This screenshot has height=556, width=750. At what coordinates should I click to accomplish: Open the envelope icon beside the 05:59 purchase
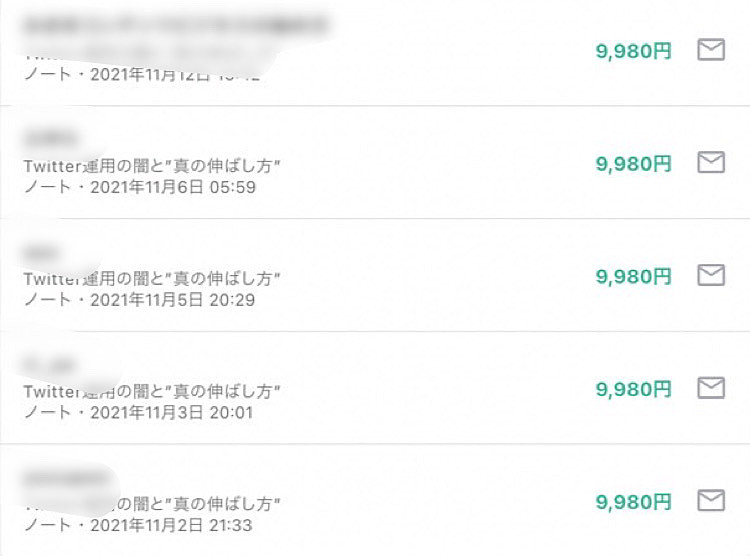point(711,162)
